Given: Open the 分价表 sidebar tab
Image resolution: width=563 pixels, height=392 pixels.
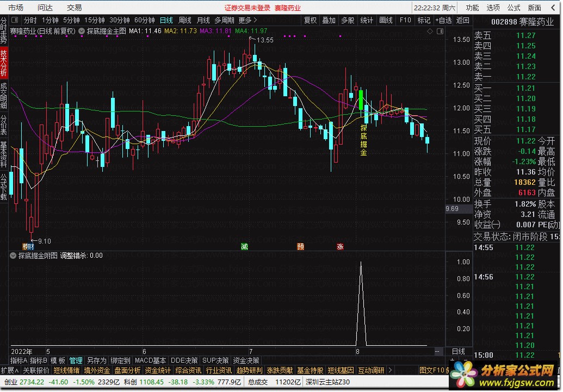Looking at the screenshot, I should [x=4, y=125].
